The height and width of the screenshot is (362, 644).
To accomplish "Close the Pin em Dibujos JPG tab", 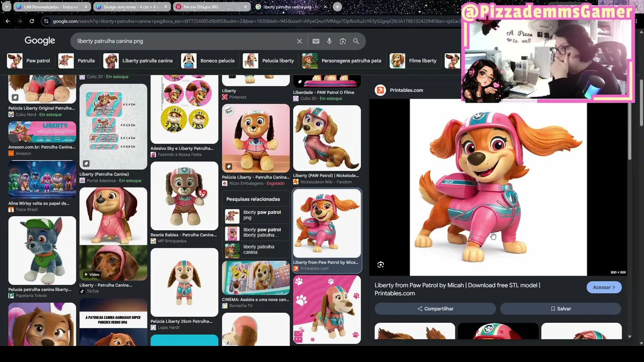I will [246, 7].
